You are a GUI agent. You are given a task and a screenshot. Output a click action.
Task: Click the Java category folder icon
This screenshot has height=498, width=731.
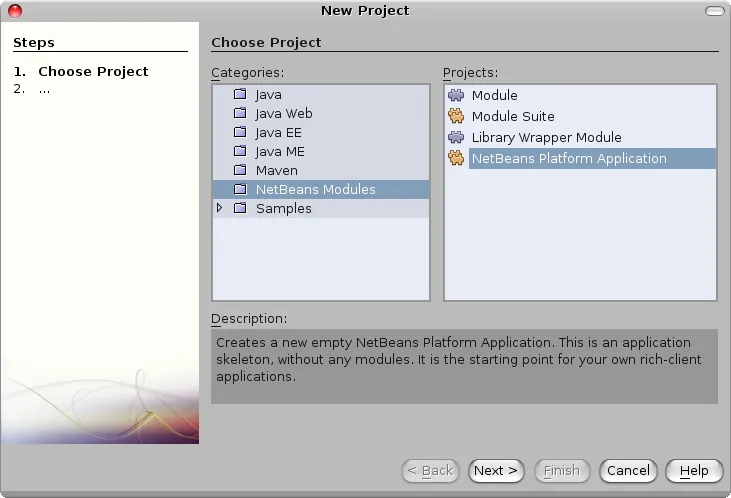click(x=240, y=94)
